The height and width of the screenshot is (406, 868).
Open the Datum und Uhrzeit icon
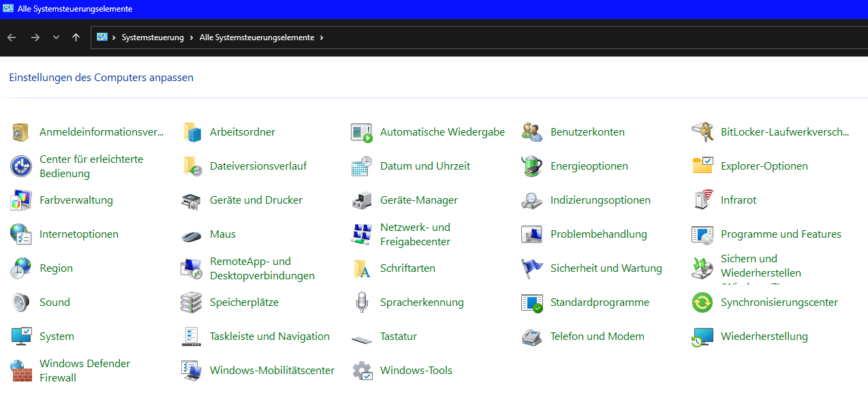click(x=362, y=166)
